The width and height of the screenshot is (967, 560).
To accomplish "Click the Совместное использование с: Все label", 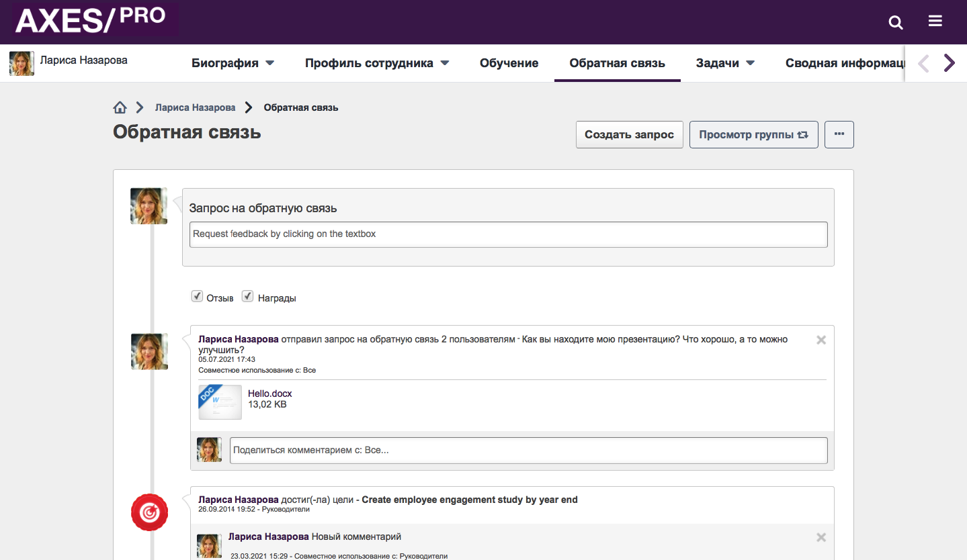I will [257, 370].
